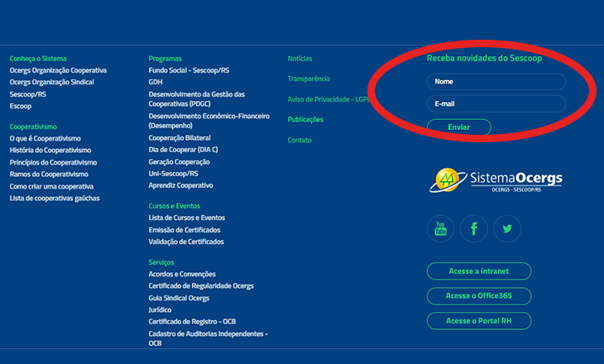
Task: Go to Contato page
Action: click(x=300, y=140)
